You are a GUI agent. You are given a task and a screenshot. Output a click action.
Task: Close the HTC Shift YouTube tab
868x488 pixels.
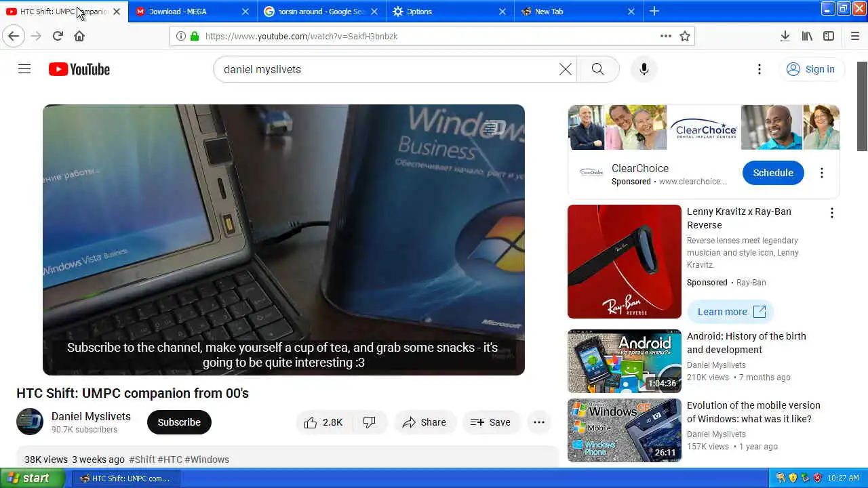pyautogui.click(x=116, y=12)
